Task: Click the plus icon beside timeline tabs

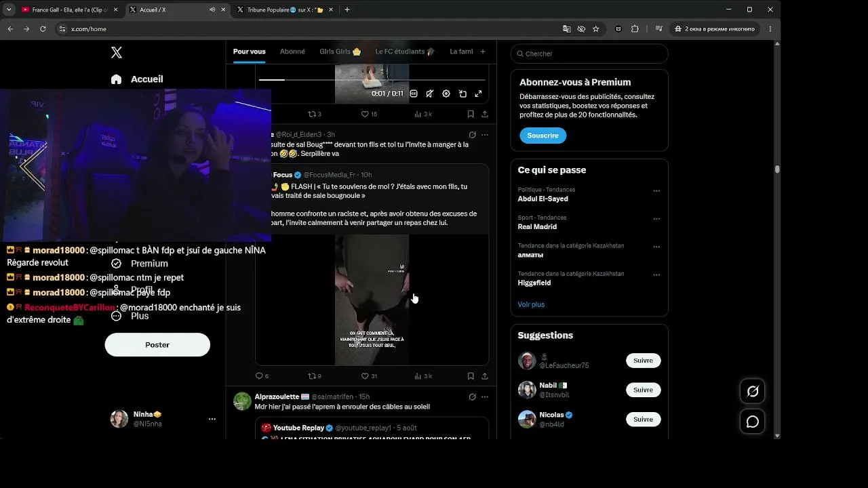Action: click(x=483, y=52)
